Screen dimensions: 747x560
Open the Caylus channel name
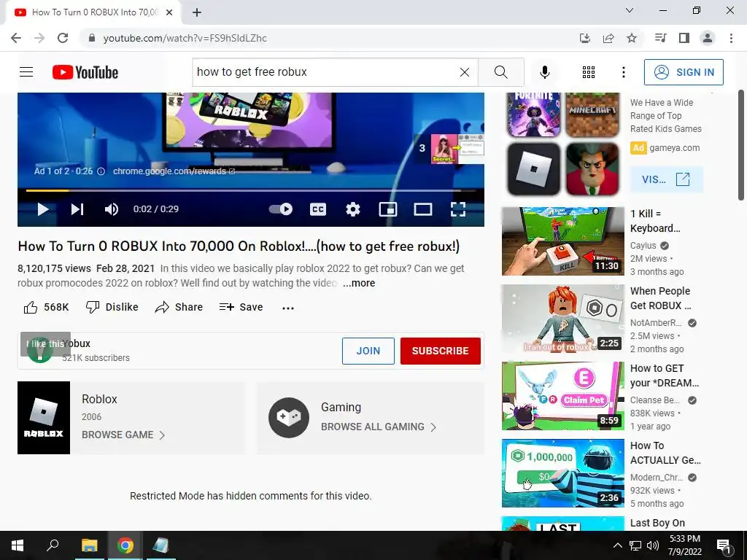click(643, 246)
